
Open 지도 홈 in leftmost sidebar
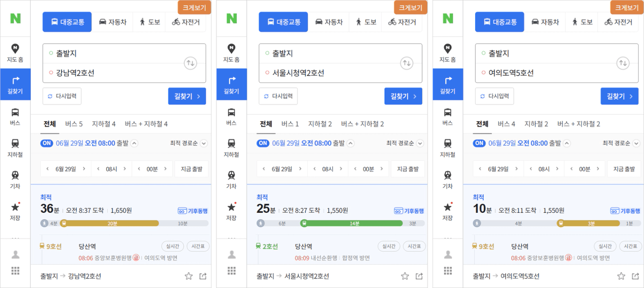point(15,53)
